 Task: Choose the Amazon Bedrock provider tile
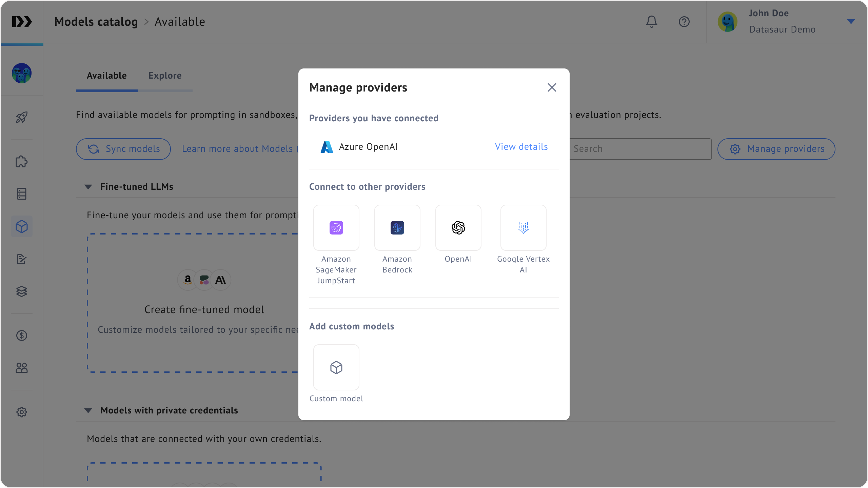click(397, 228)
